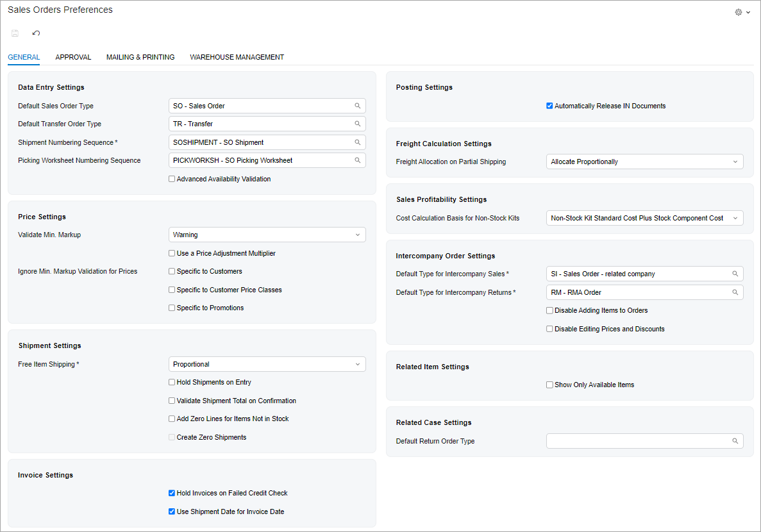Open lookup for Default Type for Intercompany Sales

point(735,274)
